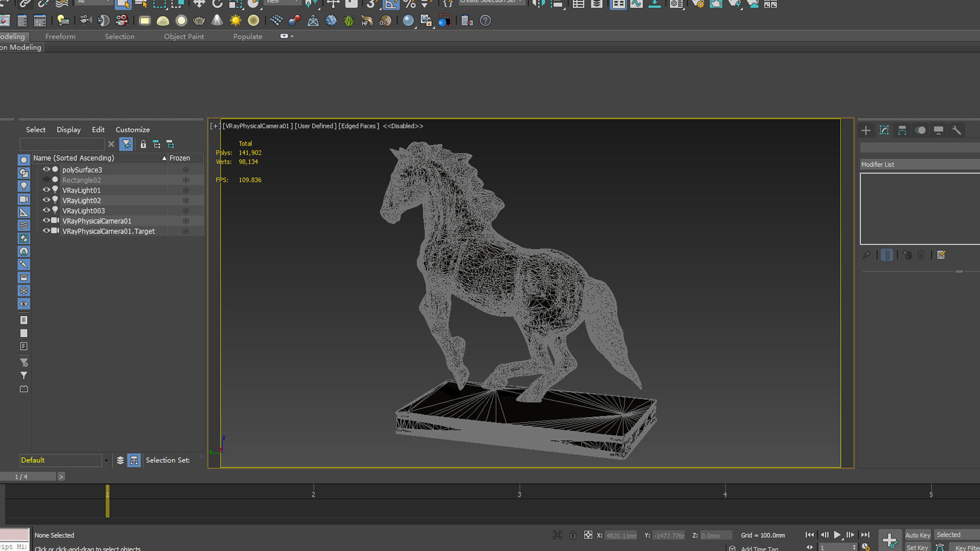Open the VRayPhysicalCamera01 viewport label menu
The height and width of the screenshot is (551, 980).
258,126
